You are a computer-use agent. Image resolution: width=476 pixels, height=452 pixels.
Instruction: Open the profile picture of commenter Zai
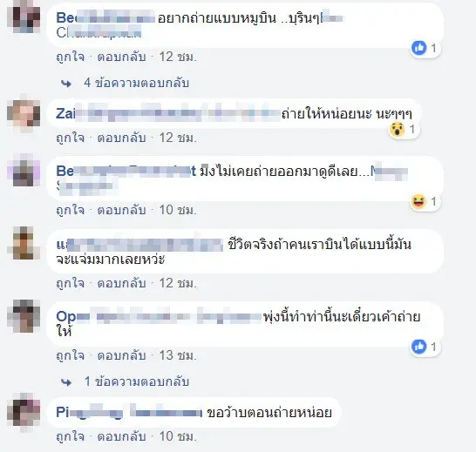click(24, 113)
